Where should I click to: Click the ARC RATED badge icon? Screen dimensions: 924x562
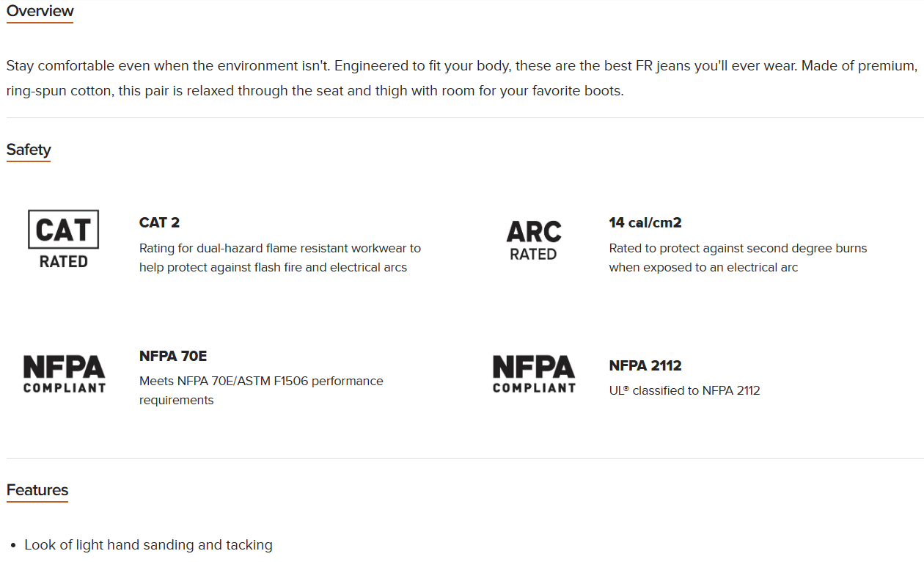[533, 240]
